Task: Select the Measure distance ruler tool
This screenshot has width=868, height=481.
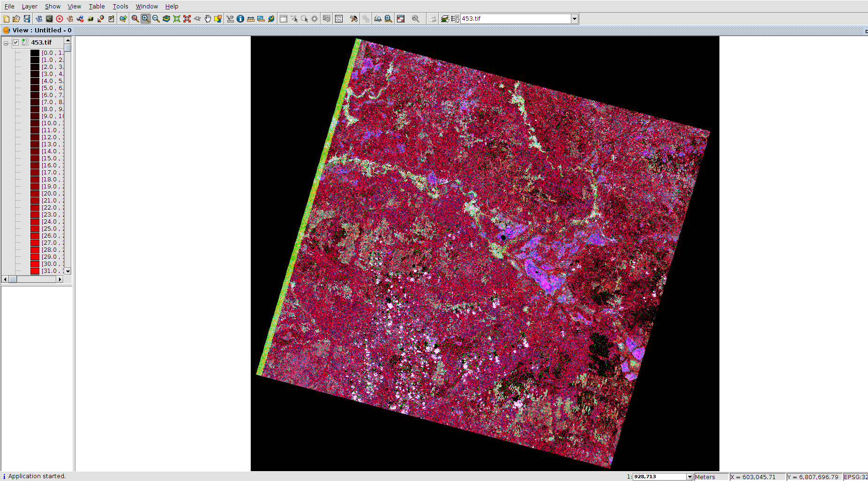Action: click(251, 19)
